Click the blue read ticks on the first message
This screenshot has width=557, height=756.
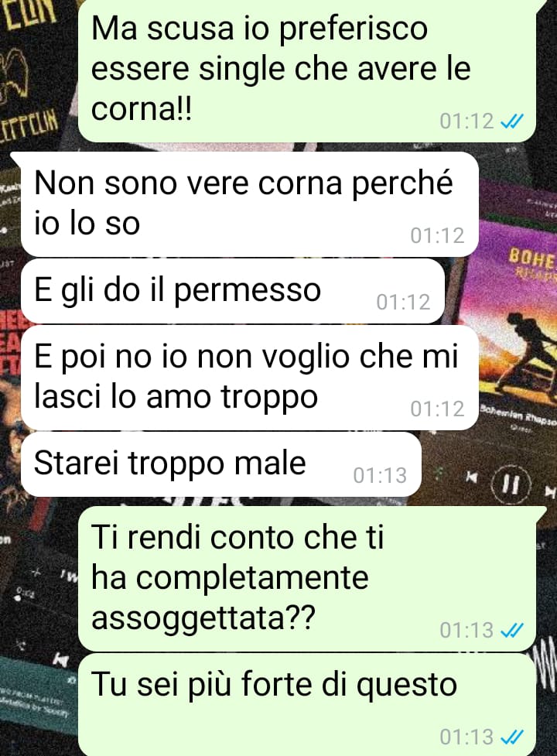511,121
